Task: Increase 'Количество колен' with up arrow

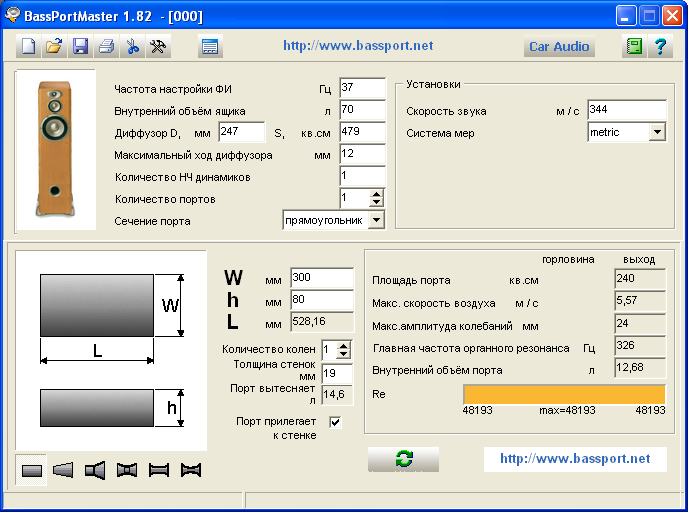Action: point(344,346)
